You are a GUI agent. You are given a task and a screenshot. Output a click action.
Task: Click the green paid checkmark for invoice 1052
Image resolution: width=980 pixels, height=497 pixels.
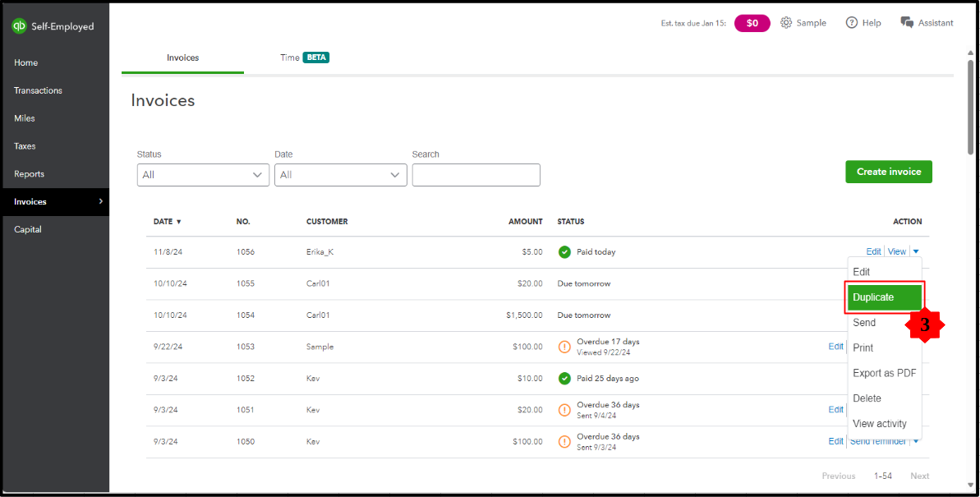[564, 378]
